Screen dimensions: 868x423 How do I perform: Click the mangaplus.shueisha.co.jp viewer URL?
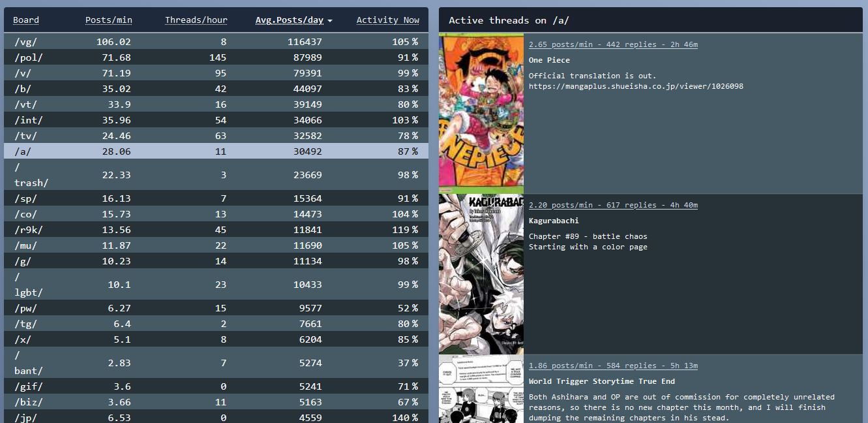pos(636,86)
